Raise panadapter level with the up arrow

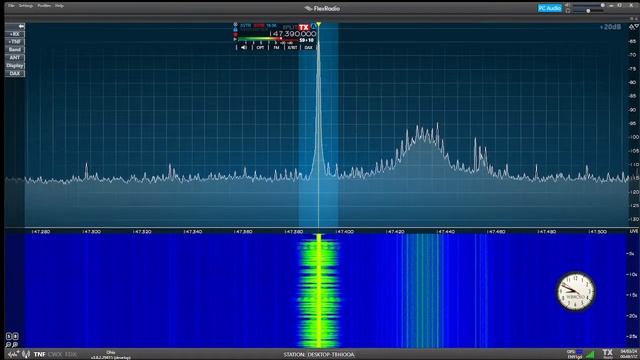(x=631, y=27)
